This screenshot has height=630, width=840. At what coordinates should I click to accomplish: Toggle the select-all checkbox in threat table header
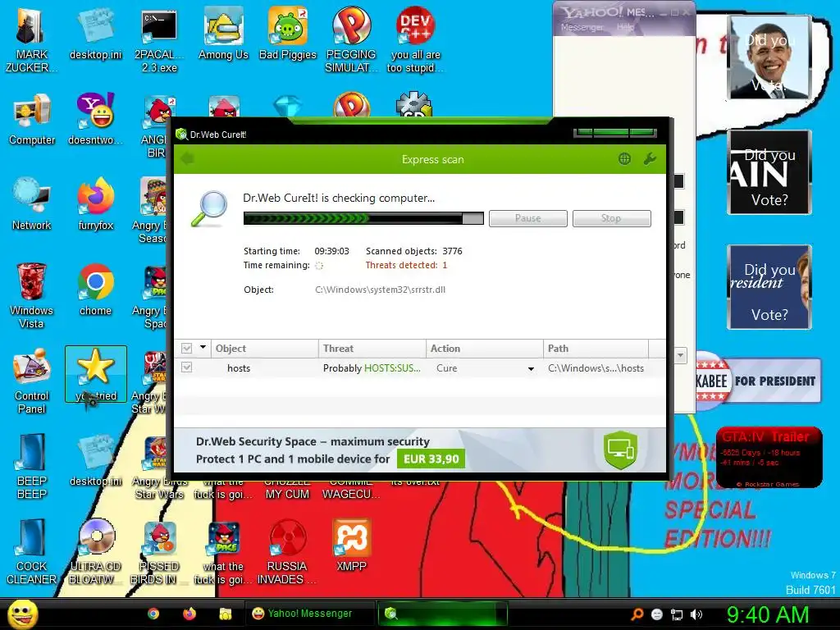186,348
